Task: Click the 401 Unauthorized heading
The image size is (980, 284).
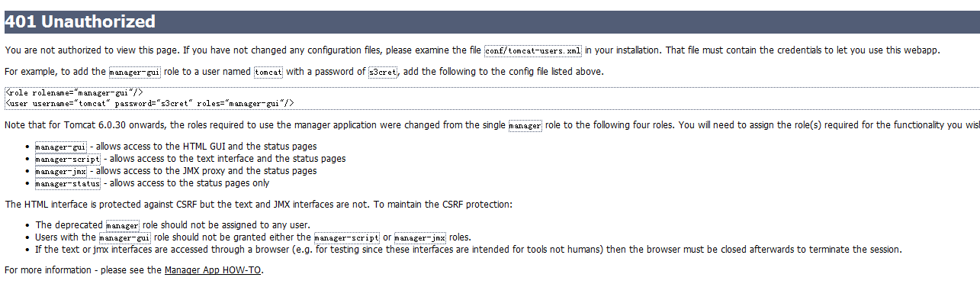Action: [80, 22]
